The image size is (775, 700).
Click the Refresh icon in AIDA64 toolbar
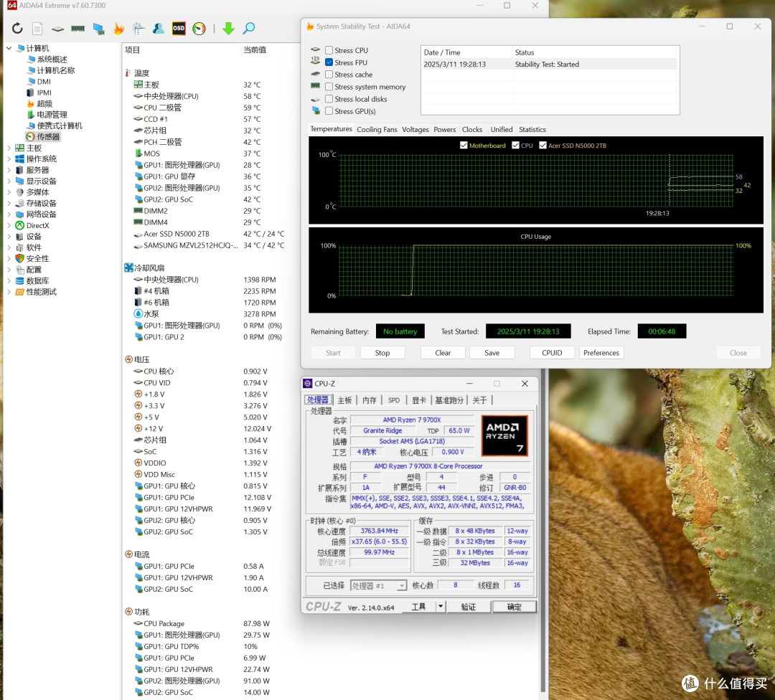[x=17, y=28]
